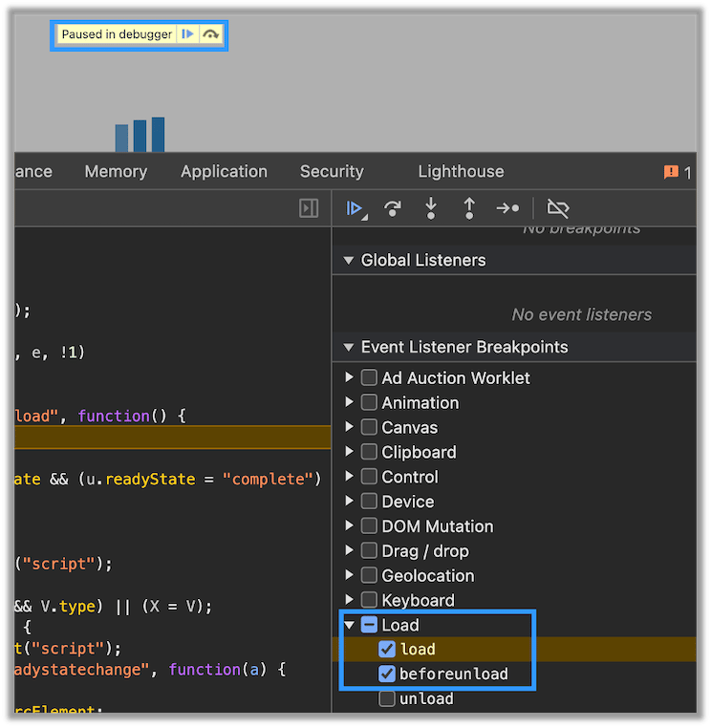This screenshot has width=711, height=728.
Task: Open the Application tab
Action: coord(224,171)
